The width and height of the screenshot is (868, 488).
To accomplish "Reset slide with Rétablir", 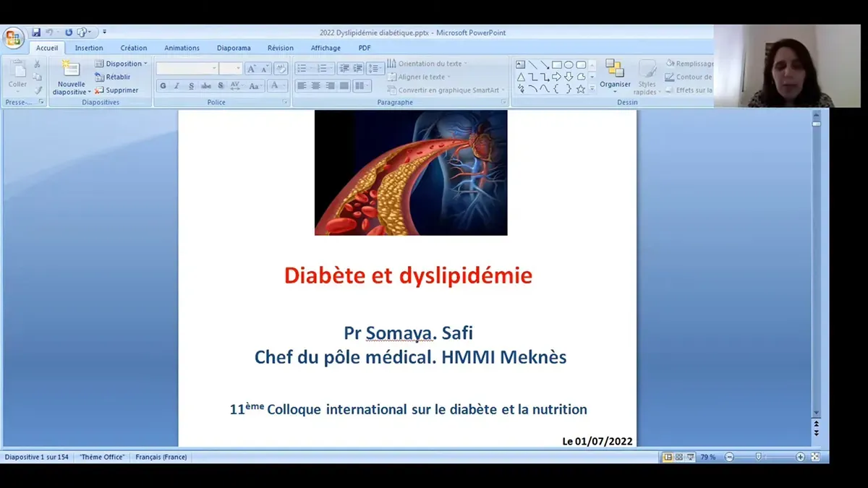I will point(113,77).
